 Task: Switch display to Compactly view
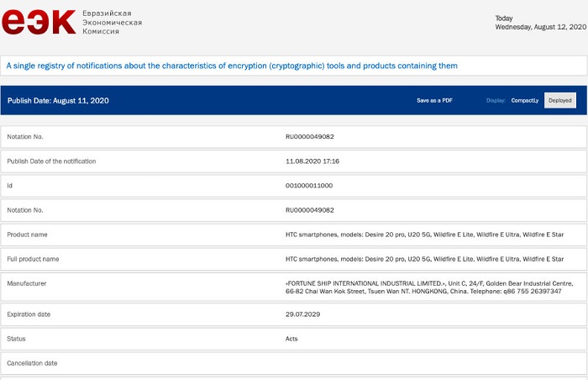click(x=525, y=100)
